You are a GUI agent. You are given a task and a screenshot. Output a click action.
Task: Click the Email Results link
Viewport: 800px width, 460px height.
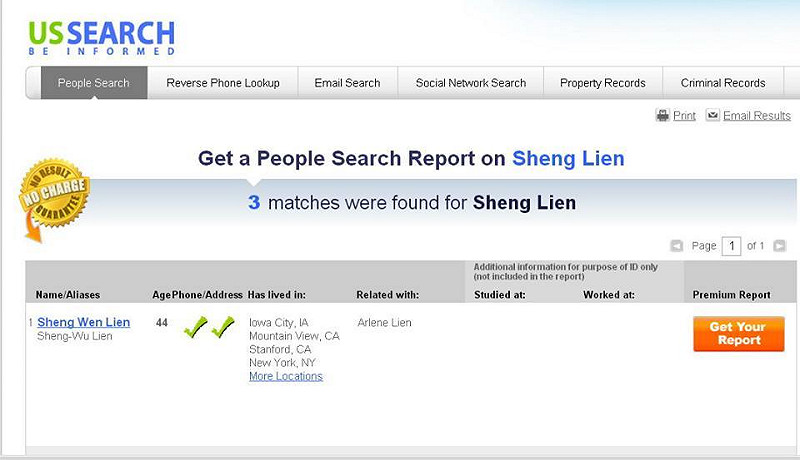point(757,116)
